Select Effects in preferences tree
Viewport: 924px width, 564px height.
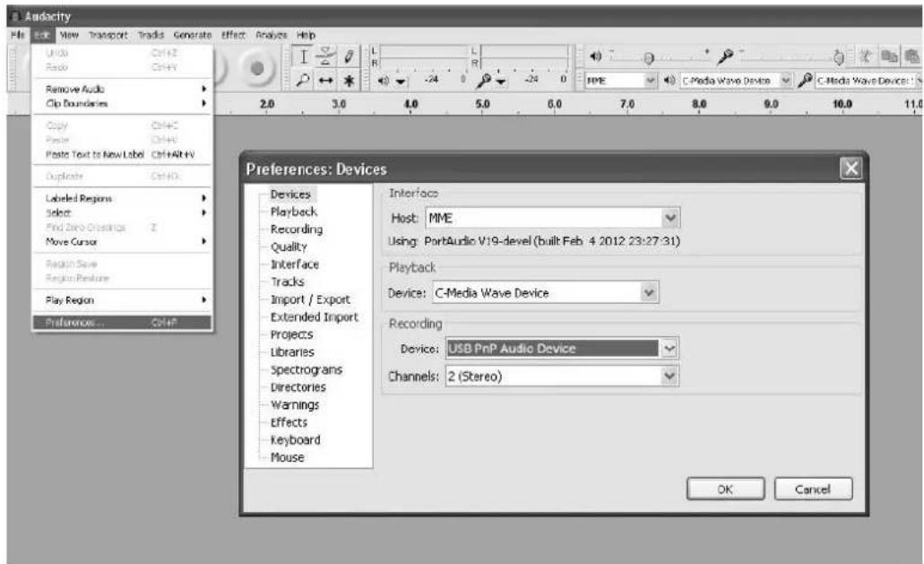coord(289,422)
